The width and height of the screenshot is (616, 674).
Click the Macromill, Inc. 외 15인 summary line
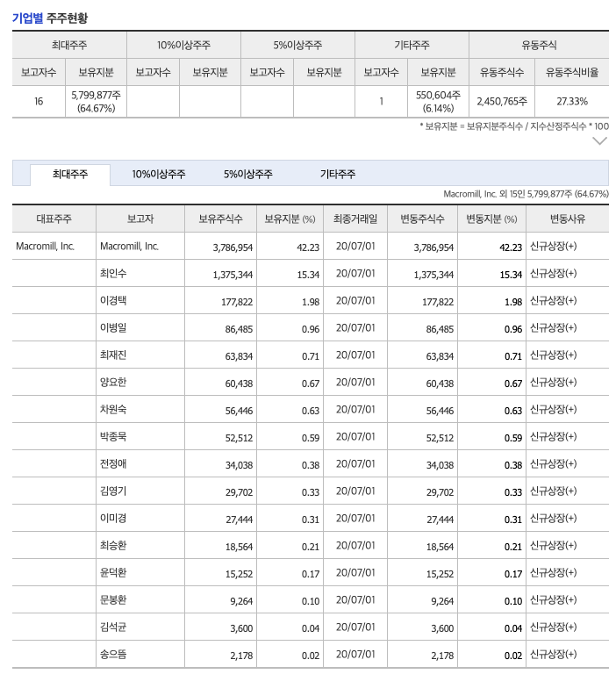tap(526, 194)
